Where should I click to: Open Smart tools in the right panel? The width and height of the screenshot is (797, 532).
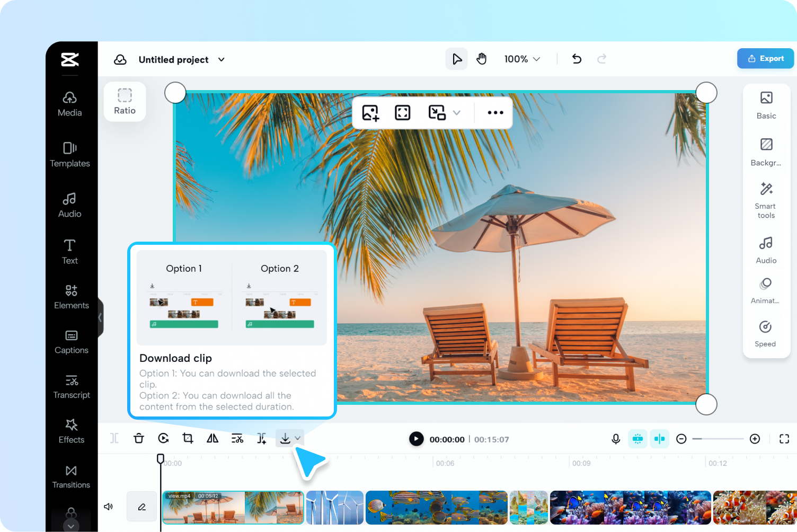(765, 199)
